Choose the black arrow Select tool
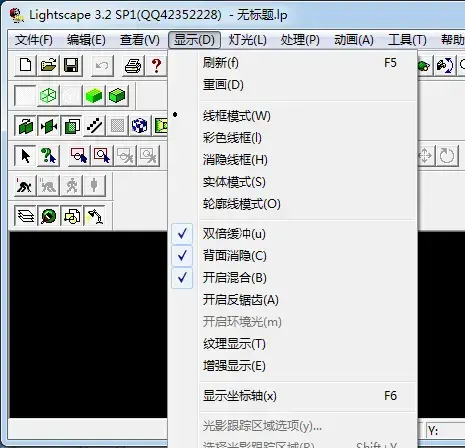This screenshot has height=448, width=465. [26, 156]
